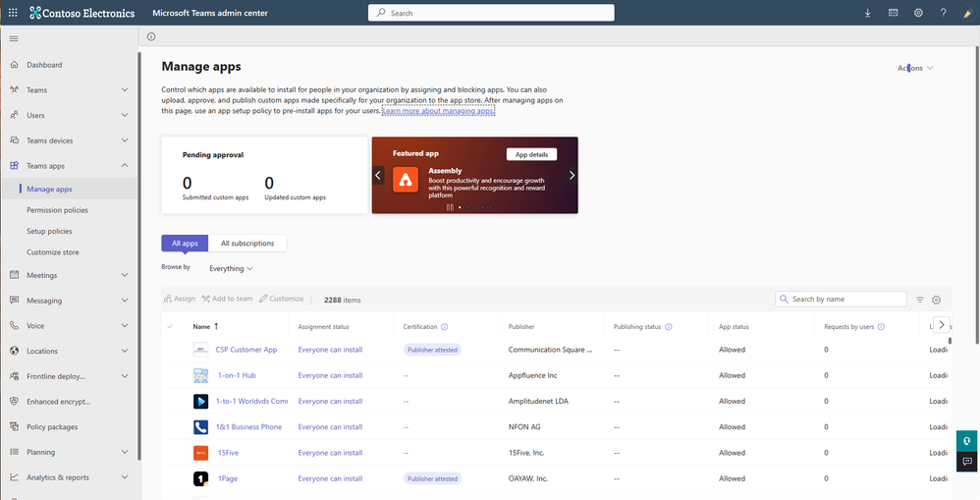
Task: Click the Assign toolbar button
Action: point(180,299)
